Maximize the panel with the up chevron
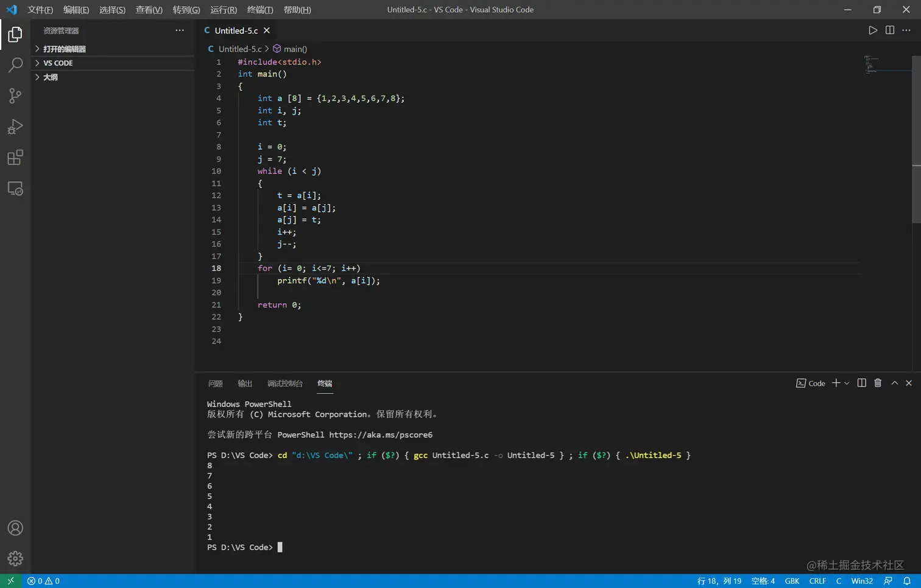This screenshot has width=921, height=588. click(895, 383)
